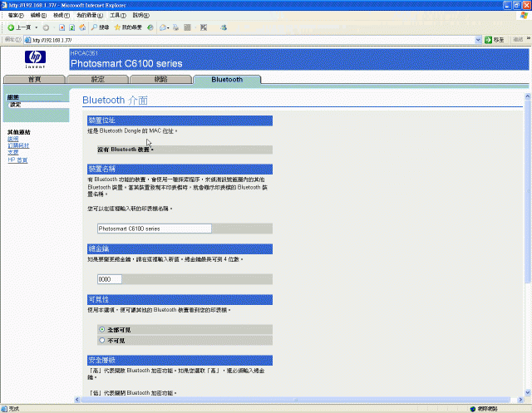Select the first visibility radio button
Screen dimensions: 532x413
[101, 329]
